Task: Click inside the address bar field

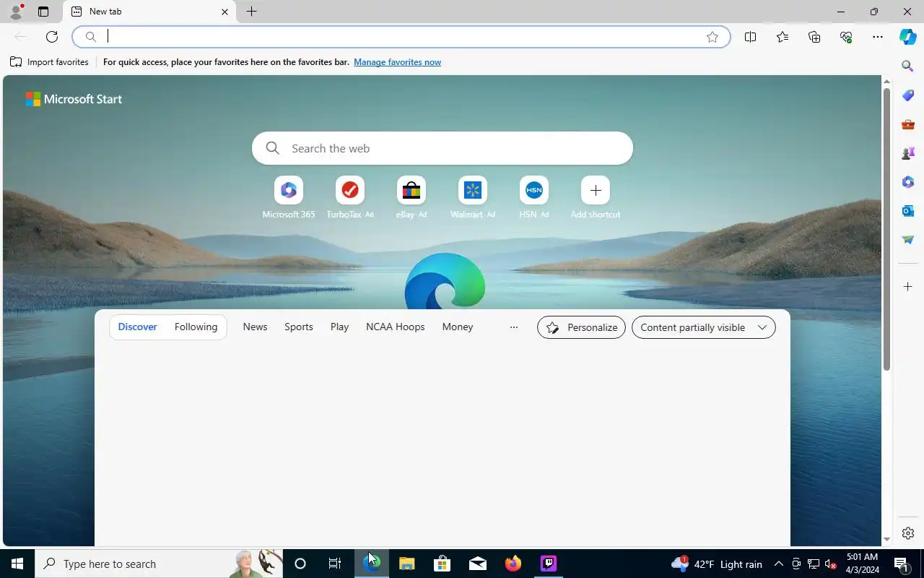Action: coord(401,37)
